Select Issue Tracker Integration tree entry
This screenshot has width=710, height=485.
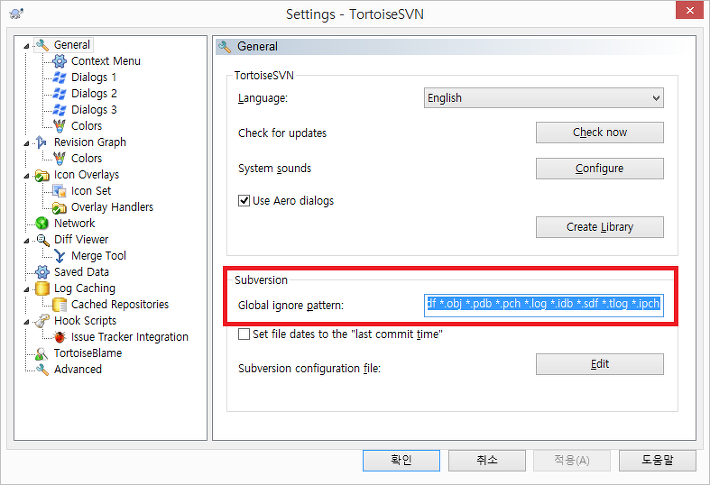pyautogui.click(x=130, y=337)
